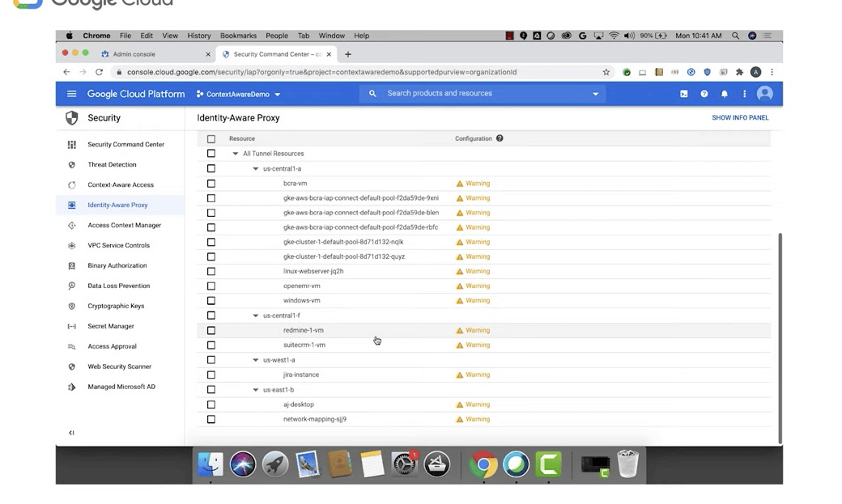This screenshot has width=842, height=504.
Task: Check the jira-instance checkbox
Action: (211, 375)
